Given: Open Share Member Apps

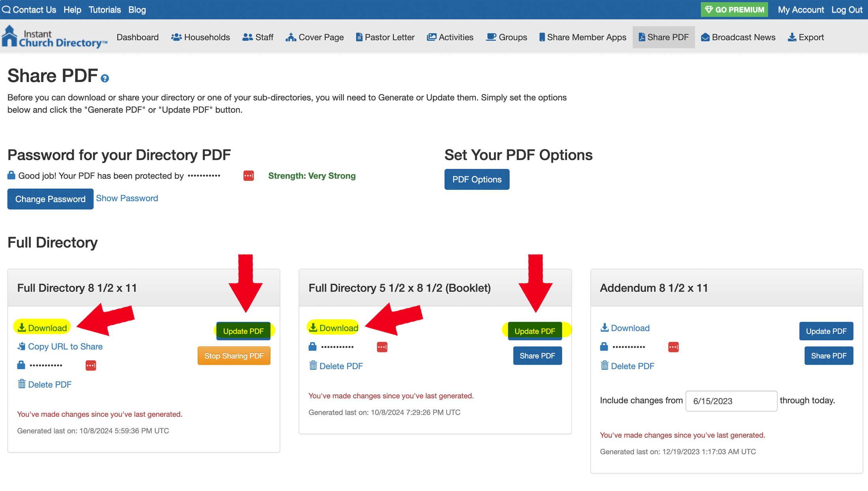Looking at the screenshot, I should pos(583,37).
